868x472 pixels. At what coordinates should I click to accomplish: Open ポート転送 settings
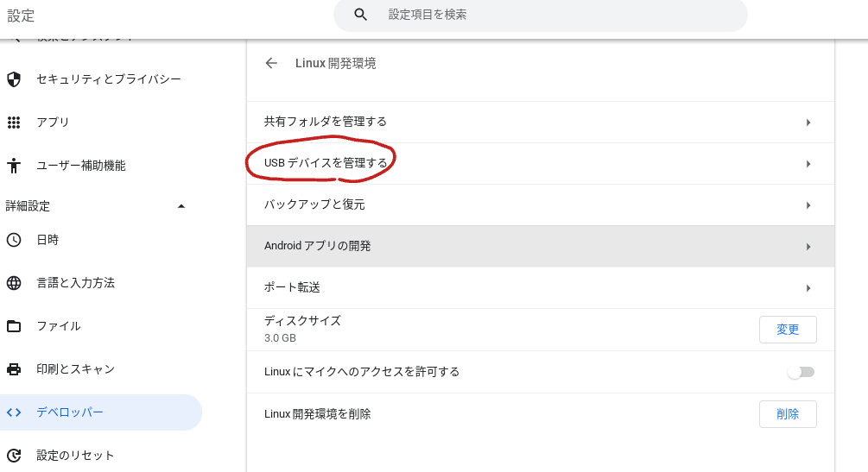541,287
